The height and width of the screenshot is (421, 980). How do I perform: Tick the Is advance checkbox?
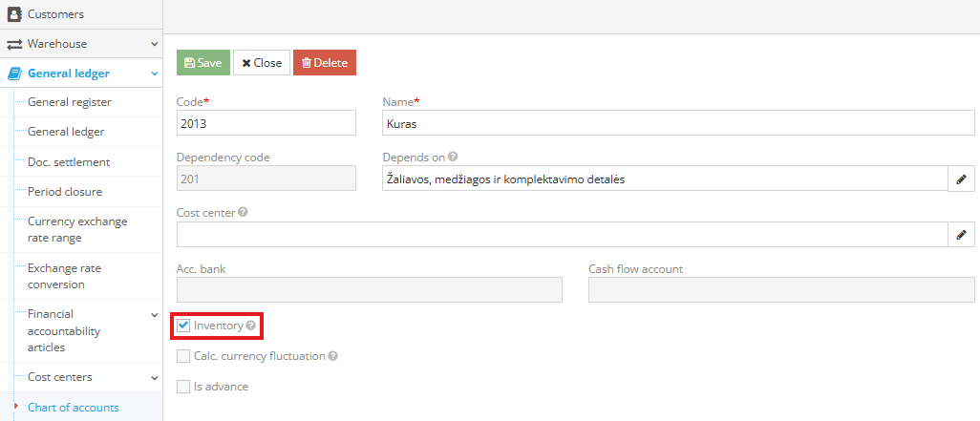[183, 387]
